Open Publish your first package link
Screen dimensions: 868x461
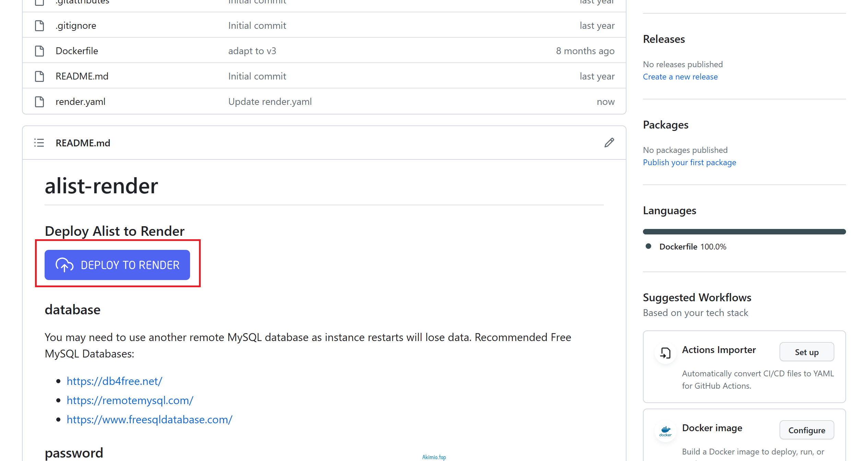(x=690, y=162)
